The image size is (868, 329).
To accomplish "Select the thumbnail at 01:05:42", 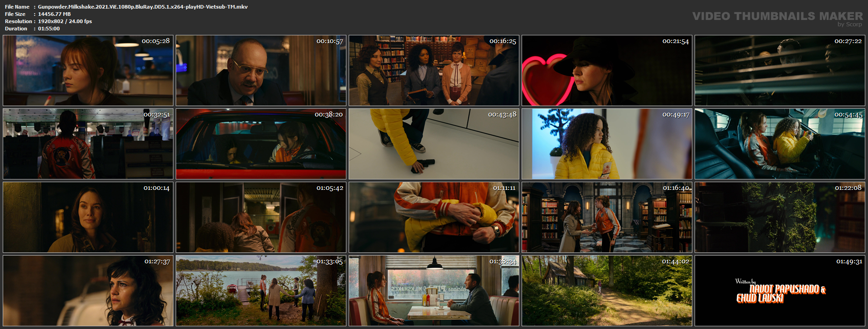I will pyautogui.click(x=261, y=218).
